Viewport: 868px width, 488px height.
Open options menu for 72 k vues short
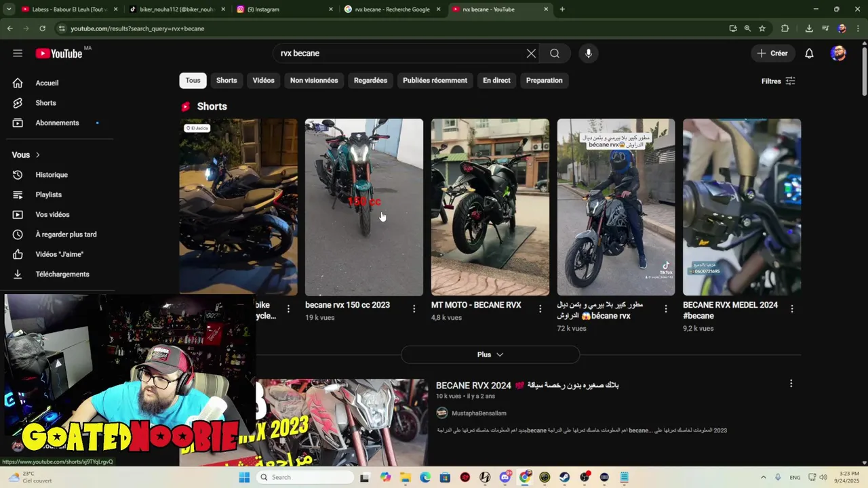click(665, 309)
